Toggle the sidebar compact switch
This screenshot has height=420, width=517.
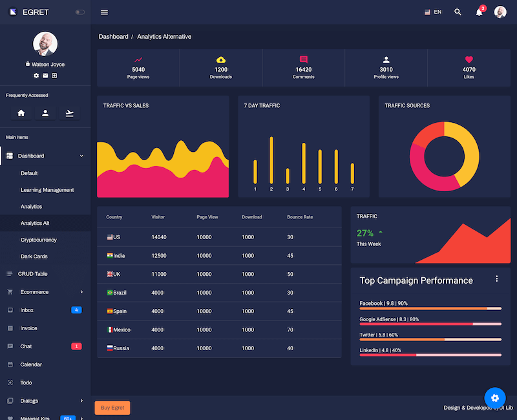point(79,12)
